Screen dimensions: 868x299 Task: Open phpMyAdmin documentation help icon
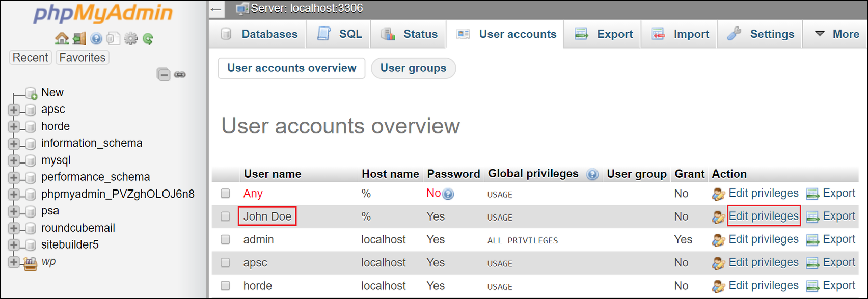[96, 39]
